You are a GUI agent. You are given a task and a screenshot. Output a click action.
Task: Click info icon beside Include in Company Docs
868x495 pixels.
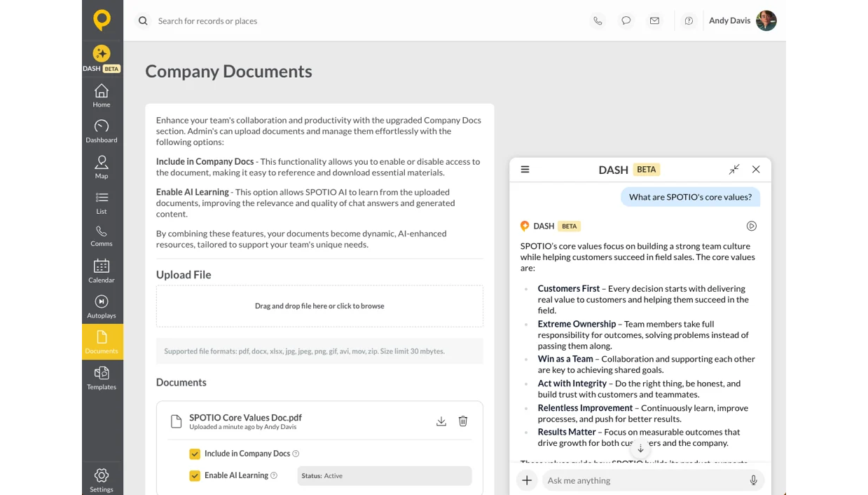click(x=296, y=454)
